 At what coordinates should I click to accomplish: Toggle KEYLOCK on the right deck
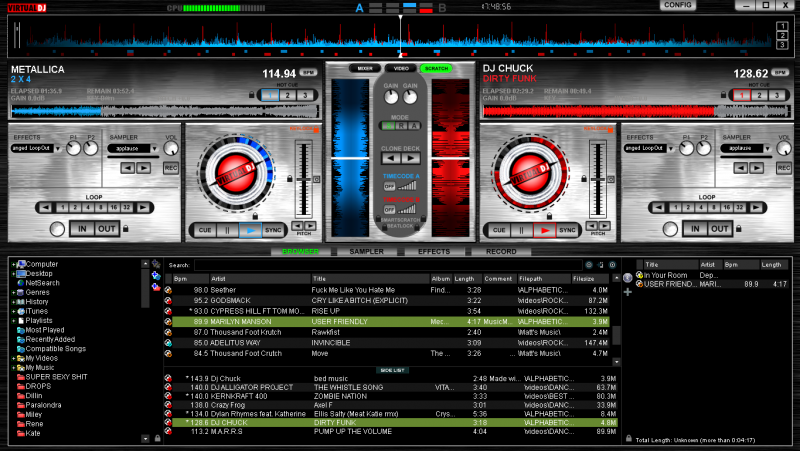point(598,129)
